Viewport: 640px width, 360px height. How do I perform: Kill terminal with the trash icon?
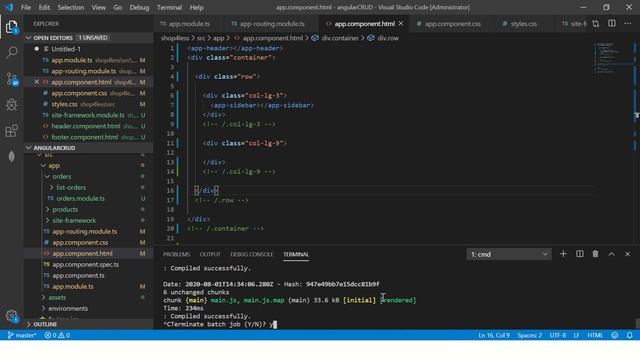(x=596, y=254)
